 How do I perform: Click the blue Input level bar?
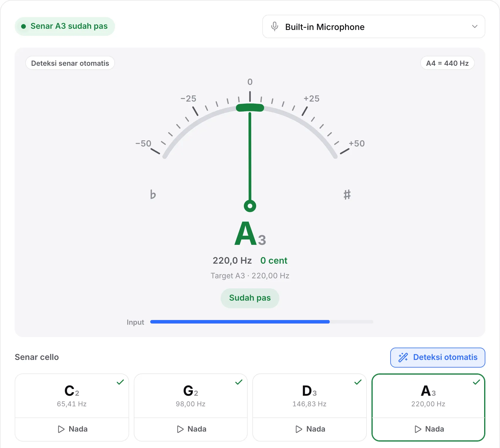240,322
